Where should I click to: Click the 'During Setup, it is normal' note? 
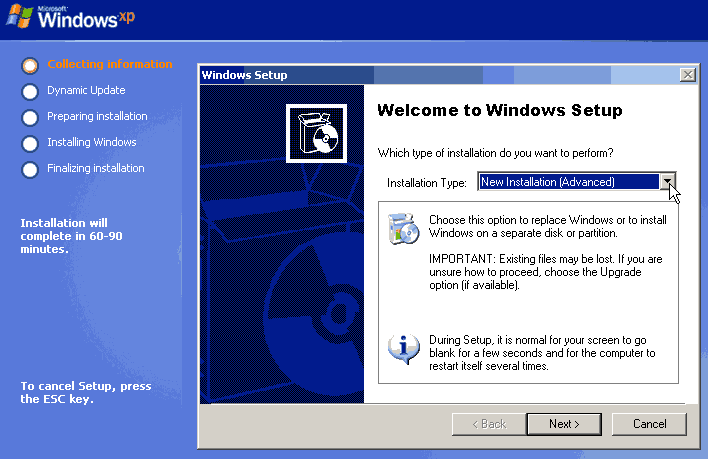point(542,353)
